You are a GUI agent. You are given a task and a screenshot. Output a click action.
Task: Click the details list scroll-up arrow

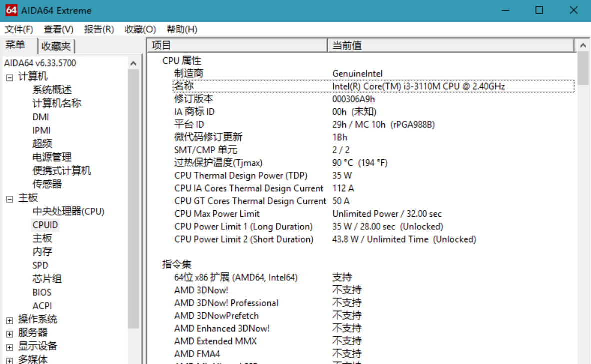[583, 45]
